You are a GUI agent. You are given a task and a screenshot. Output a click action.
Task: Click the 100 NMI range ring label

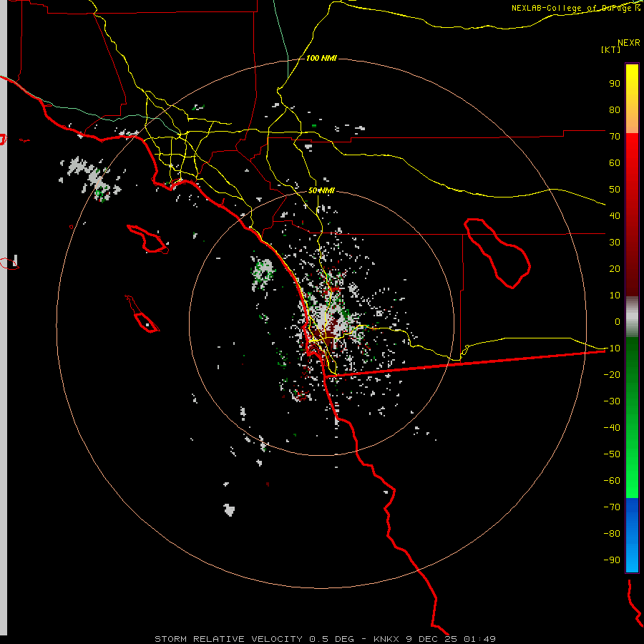click(321, 59)
